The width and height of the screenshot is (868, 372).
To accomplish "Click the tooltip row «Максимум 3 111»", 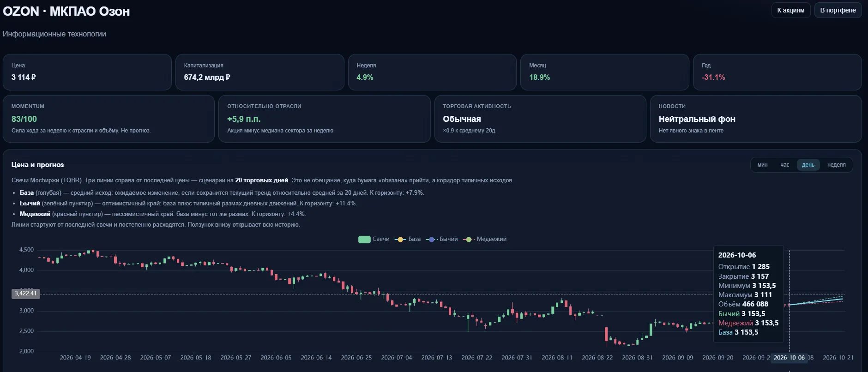I will 745,295.
